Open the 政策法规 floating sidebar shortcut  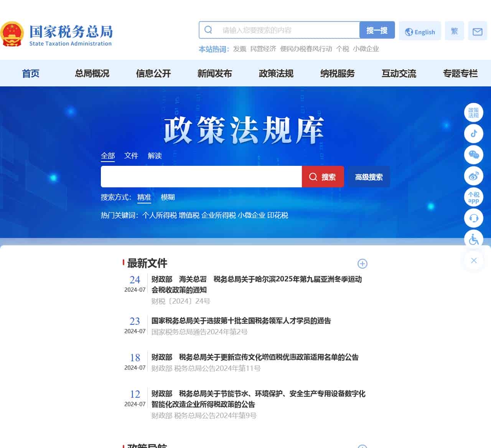click(x=474, y=112)
